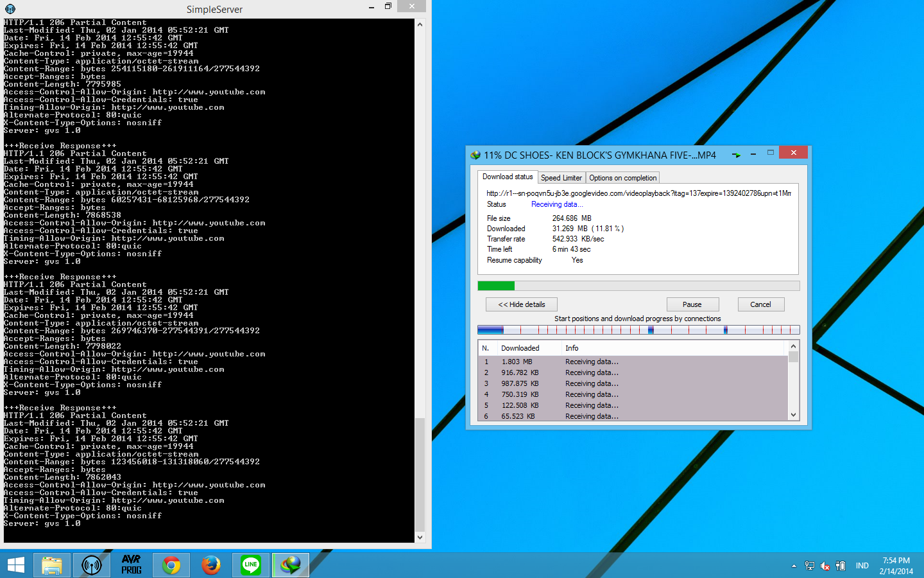Click the downloaded value 31.269 MB
Screen dimensions: 924x578
point(588,229)
